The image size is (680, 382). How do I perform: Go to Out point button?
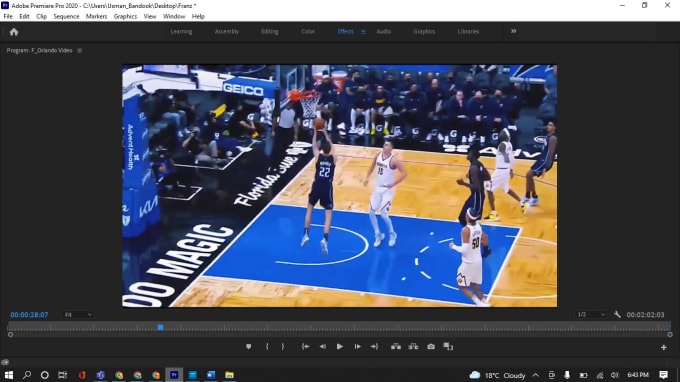coord(374,346)
